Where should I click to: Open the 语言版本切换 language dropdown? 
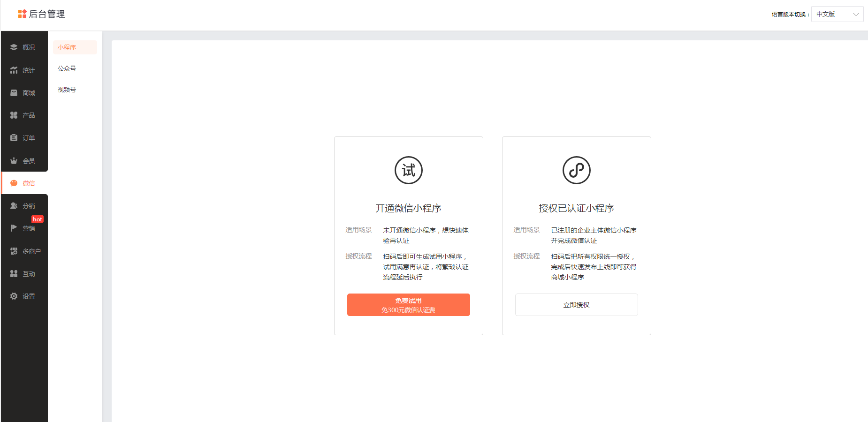(x=838, y=14)
